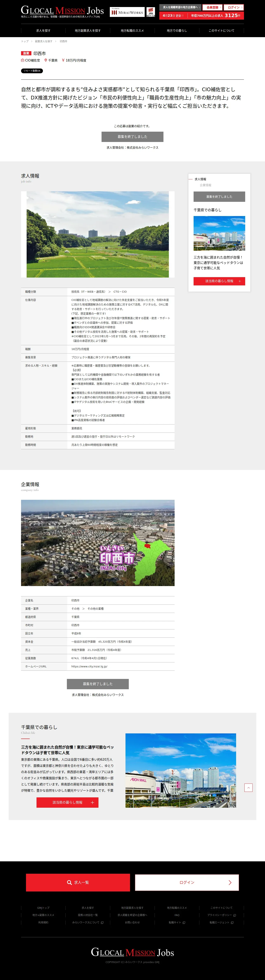Click sidebar AEON Mall Chiba photo
Screen dimensions: 265x980
219,233
